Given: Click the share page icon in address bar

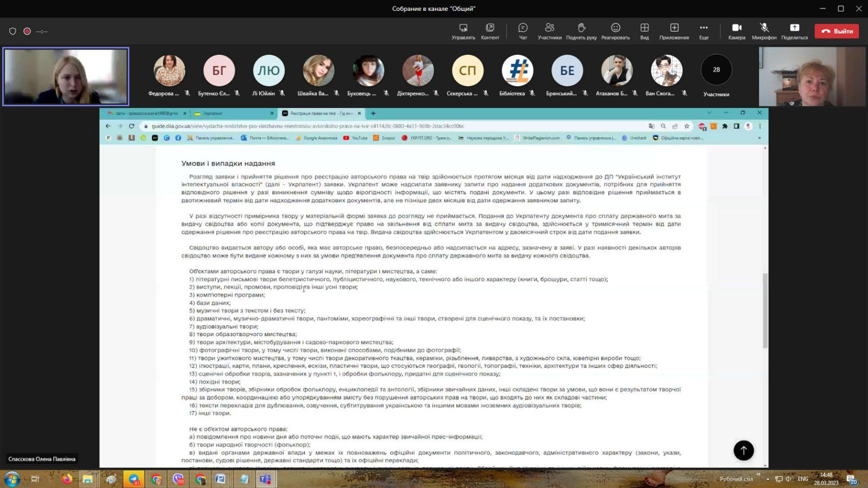Looking at the screenshot, I should [675, 126].
